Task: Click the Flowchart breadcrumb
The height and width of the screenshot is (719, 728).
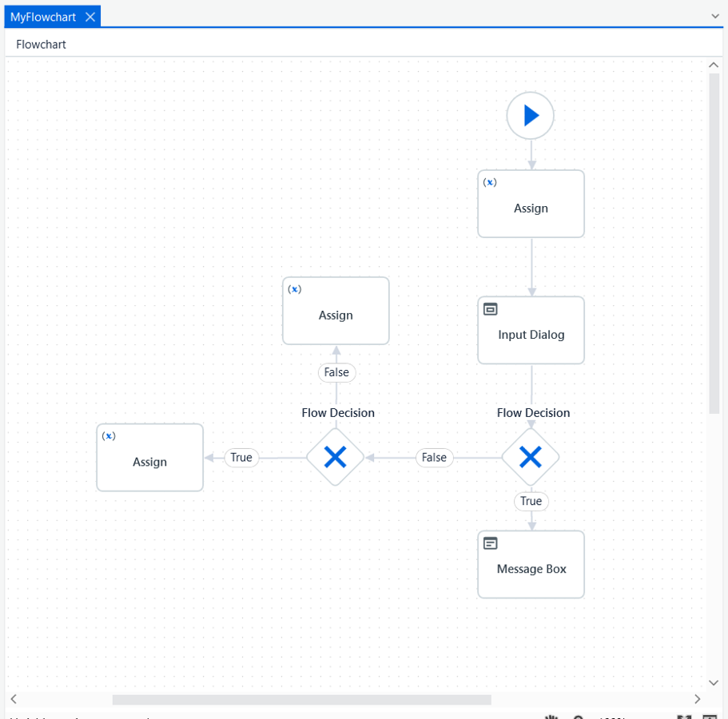Action: point(41,45)
